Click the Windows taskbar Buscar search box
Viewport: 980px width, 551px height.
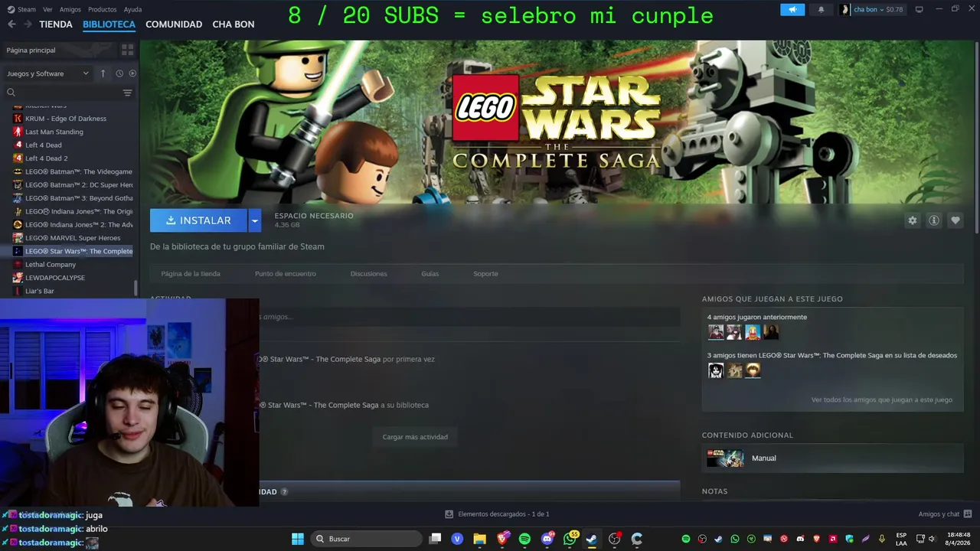[x=367, y=539]
